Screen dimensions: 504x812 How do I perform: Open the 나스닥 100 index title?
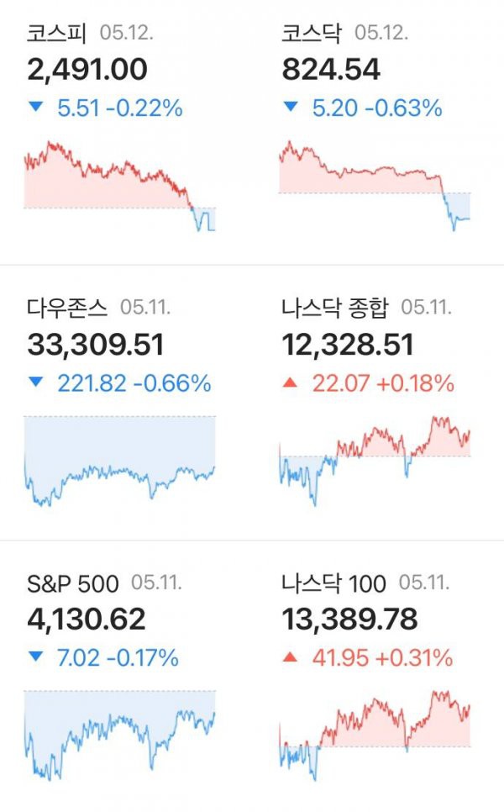click(x=333, y=583)
